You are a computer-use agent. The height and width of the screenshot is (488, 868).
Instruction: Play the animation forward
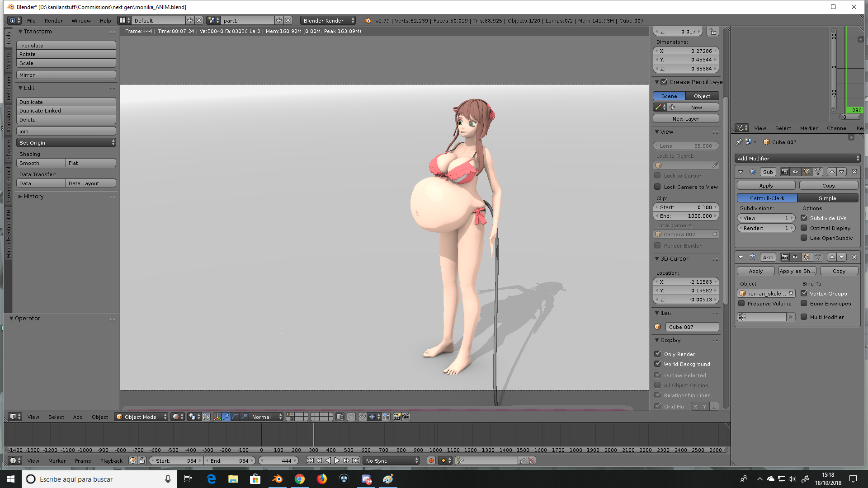click(337, 460)
